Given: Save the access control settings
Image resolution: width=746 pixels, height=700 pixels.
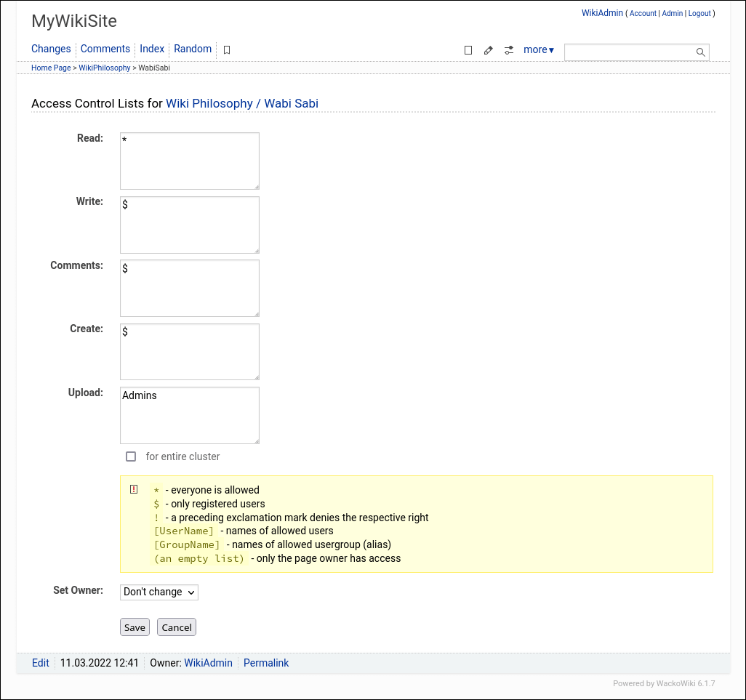Looking at the screenshot, I should (135, 627).
